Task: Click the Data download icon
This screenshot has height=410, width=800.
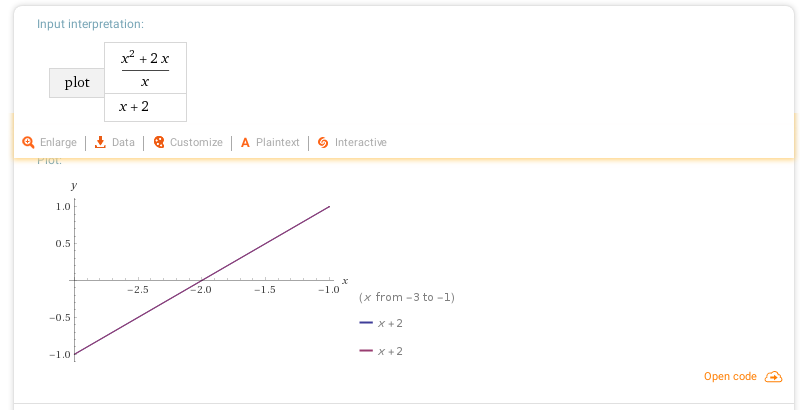Action: pyautogui.click(x=101, y=142)
